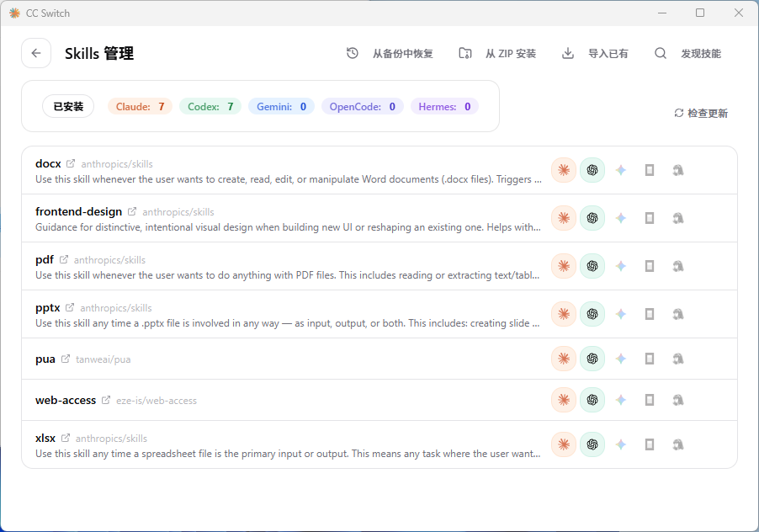Toggle Claude for docx skill

564,170
